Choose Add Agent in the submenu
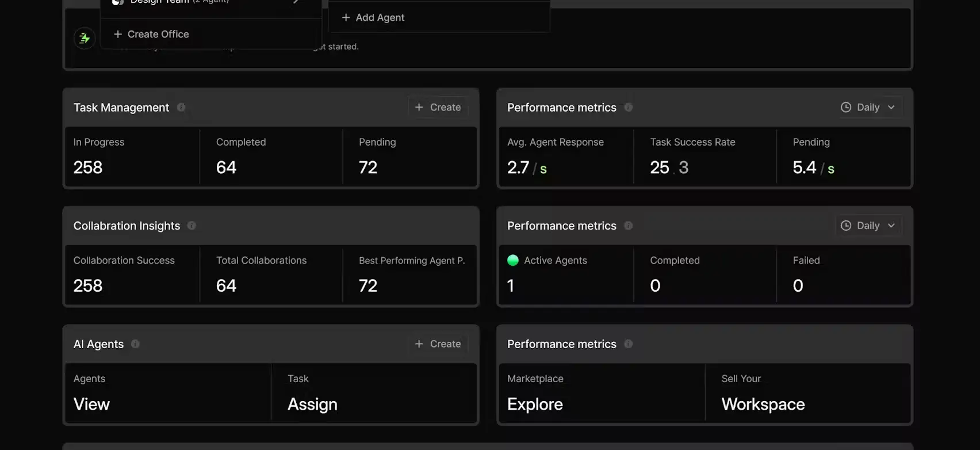Screen dimensions: 980x450 tap(373, 18)
